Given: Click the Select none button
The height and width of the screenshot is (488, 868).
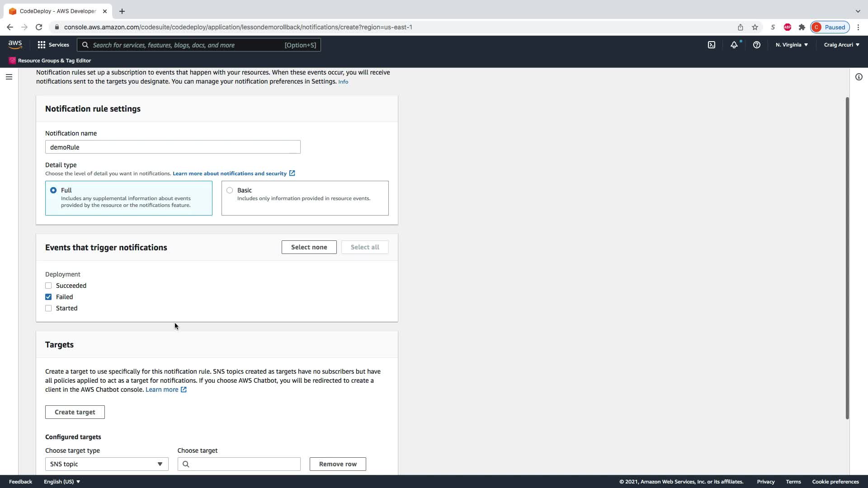Looking at the screenshot, I should click(309, 247).
